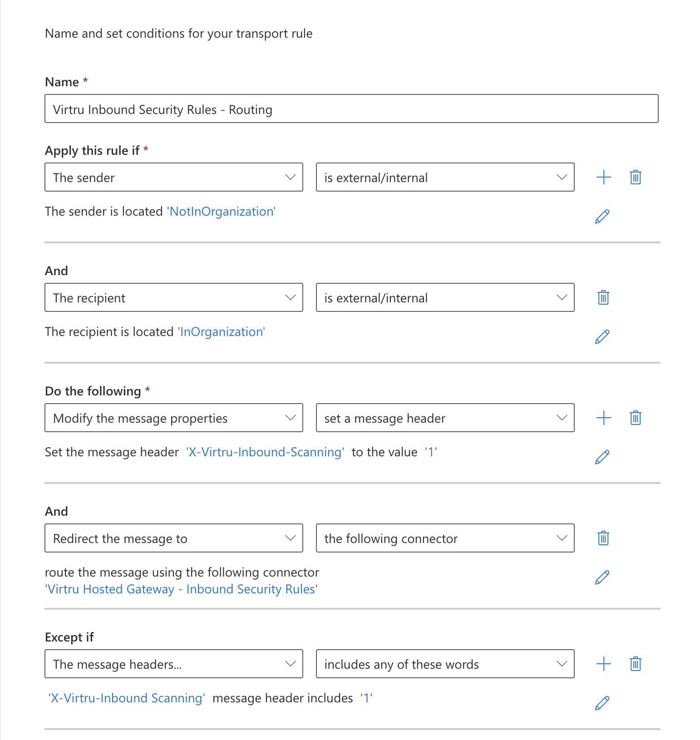Viewport: 700px width, 740px height.
Task: Open 'The sender' condition dropdown
Action: [174, 177]
